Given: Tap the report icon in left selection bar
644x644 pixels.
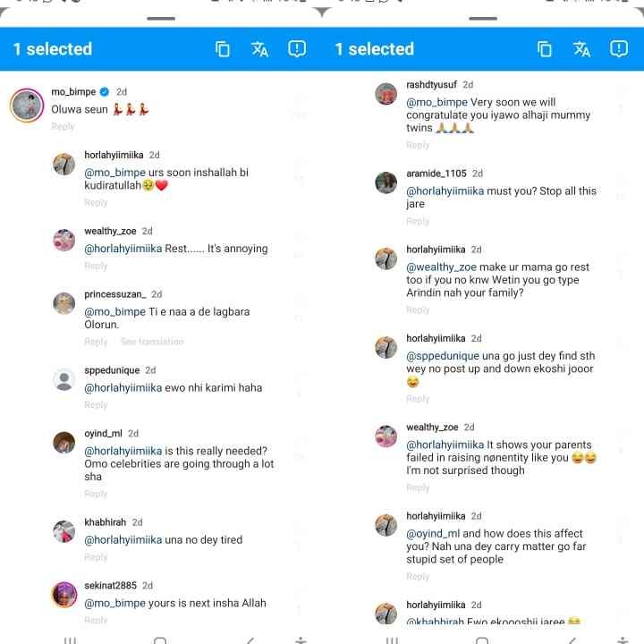Looking at the screenshot, I should click(x=297, y=49).
